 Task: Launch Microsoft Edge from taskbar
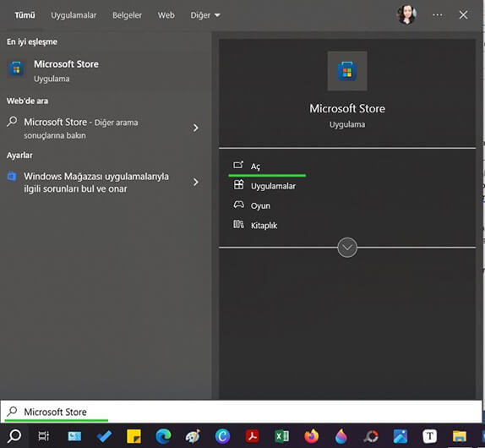tap(163, 436)
